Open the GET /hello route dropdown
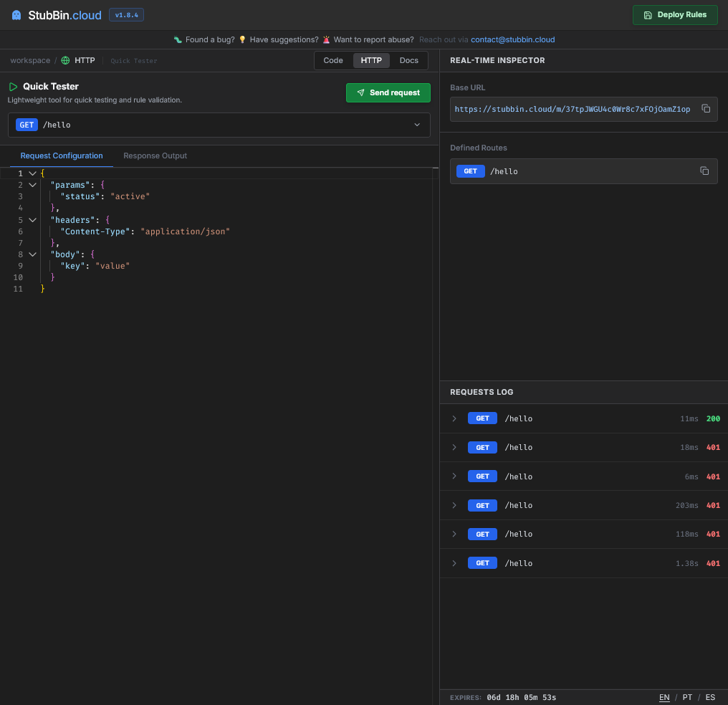Screen dimensions: 728x705 pyautogui.click(x=219, y=125)
